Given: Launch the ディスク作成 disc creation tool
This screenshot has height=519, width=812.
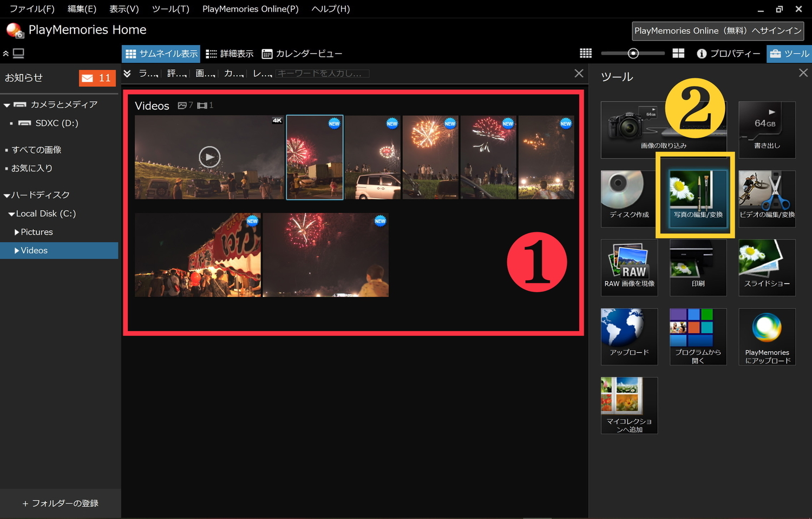Looking at the screenshot, I should click(x=629, y=199).
